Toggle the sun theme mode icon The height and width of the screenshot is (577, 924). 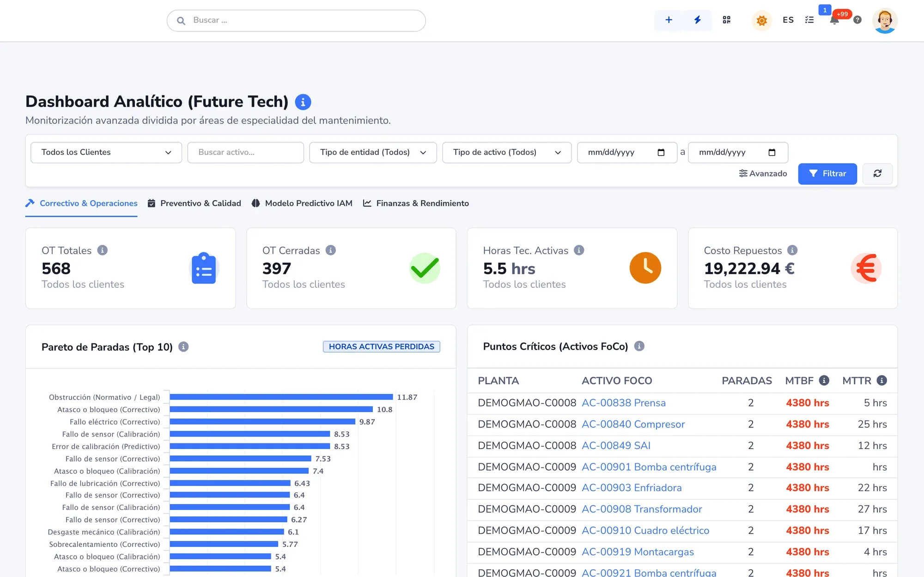click(x=762, y=20)
